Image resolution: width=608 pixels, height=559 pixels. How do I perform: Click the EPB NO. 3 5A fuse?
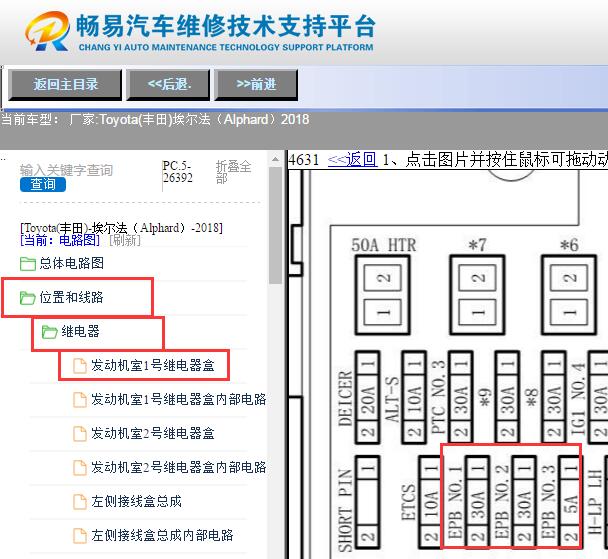[x=569, y=502]
